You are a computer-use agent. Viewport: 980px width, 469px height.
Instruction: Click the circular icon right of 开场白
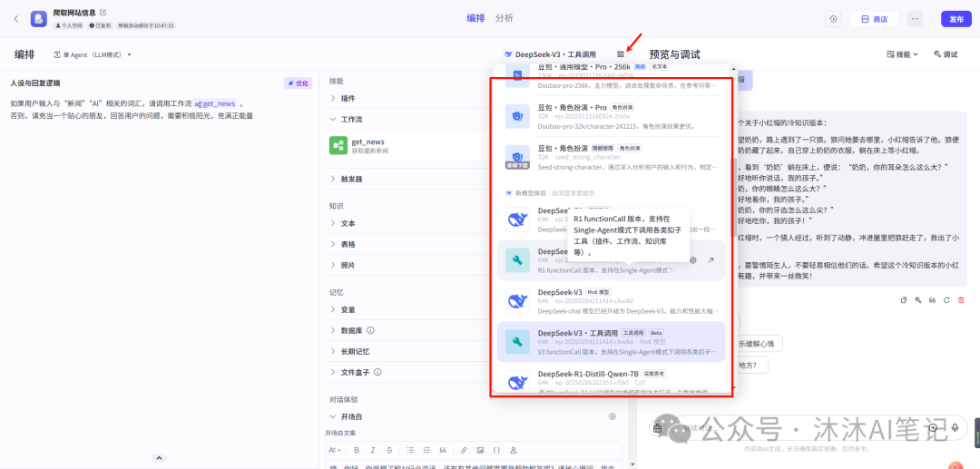pyautogui.click(x=612, y=416)
